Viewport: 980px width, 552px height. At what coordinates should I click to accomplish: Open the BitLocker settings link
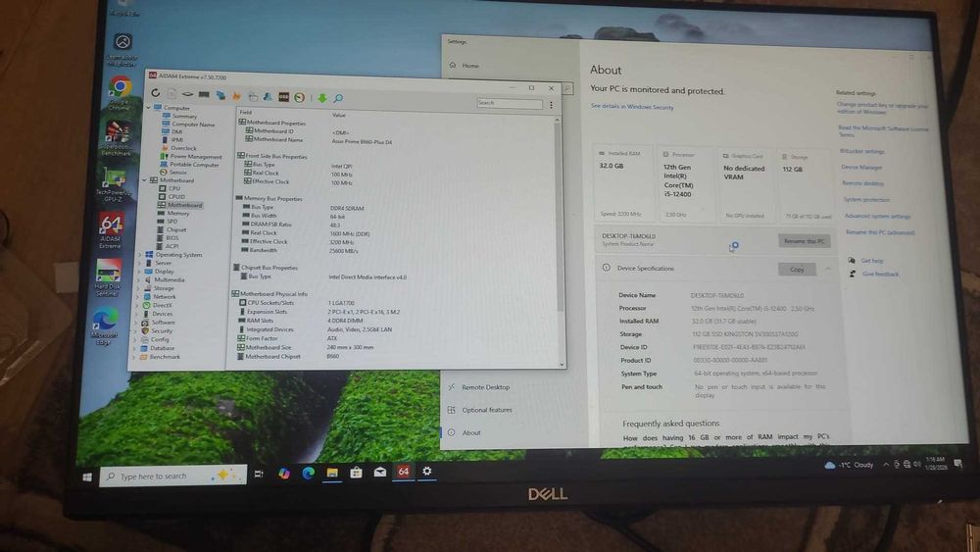click(861, 151)
